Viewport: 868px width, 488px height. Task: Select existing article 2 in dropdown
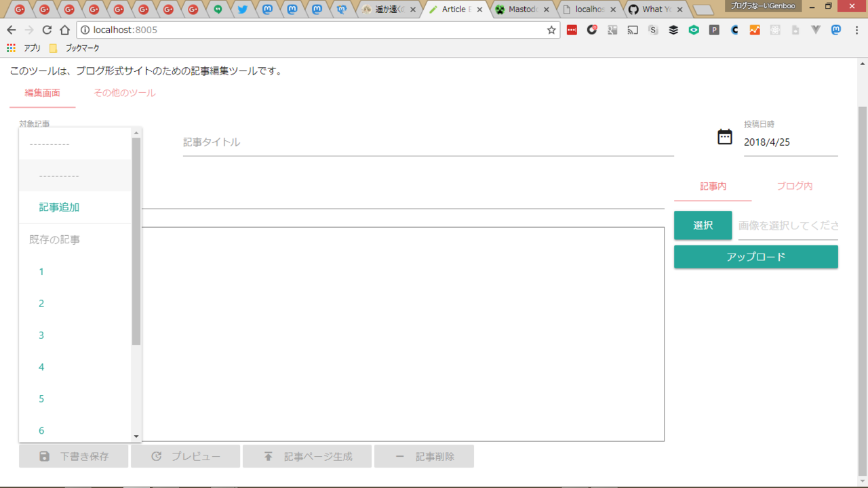click(75, 304)
